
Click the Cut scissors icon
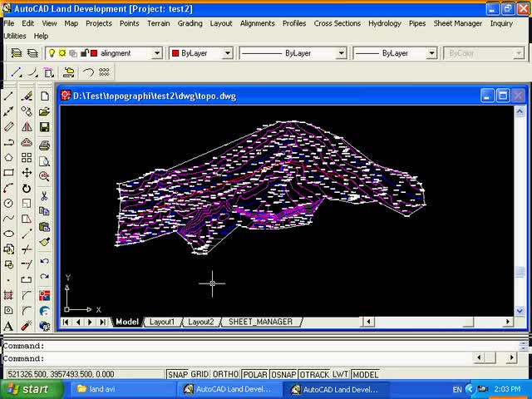point(44,195)
